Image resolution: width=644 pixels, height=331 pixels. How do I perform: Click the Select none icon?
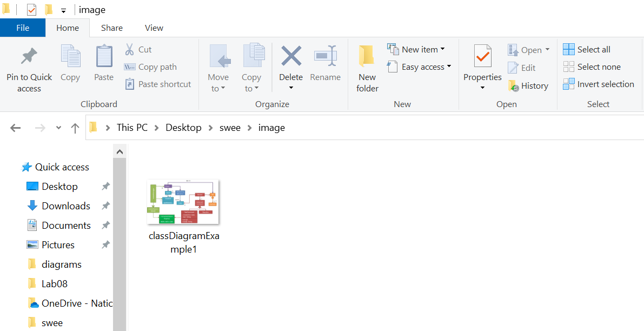click(x=569, y=67)
